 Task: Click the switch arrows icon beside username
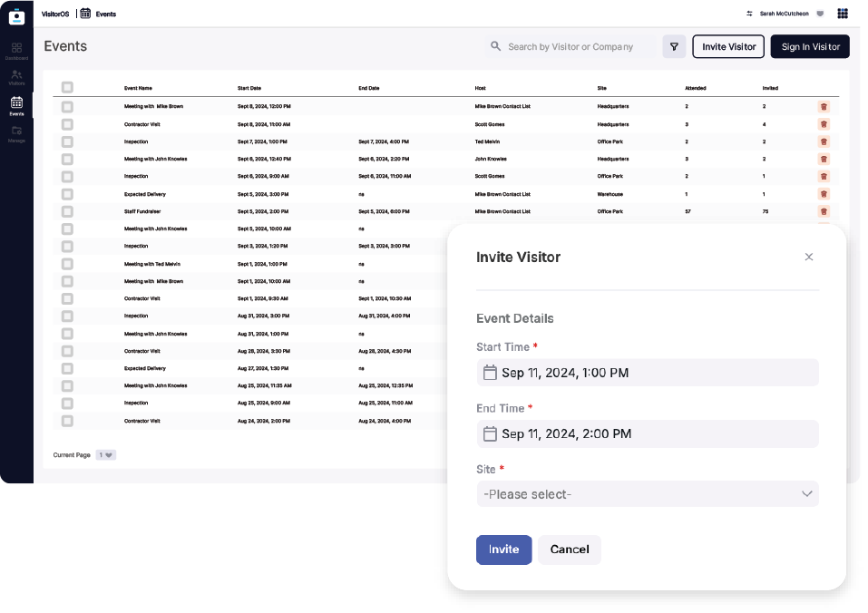[749, 14]
